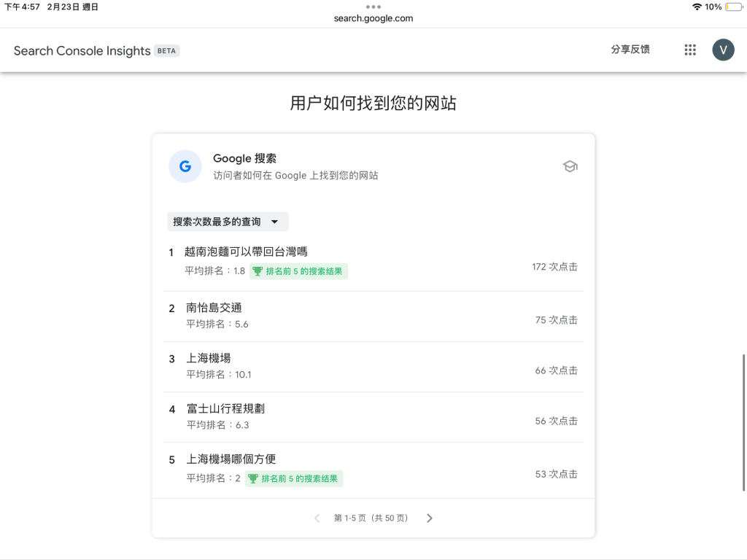The height and width of the screenshot is (560, 747).
Task: Tap the battery icon in status bar
Action: (732, 7)
